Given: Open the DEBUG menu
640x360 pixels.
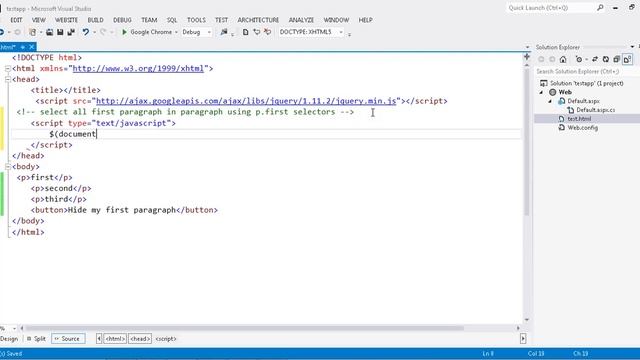Looking at the screenshot, I should (122, 20).
